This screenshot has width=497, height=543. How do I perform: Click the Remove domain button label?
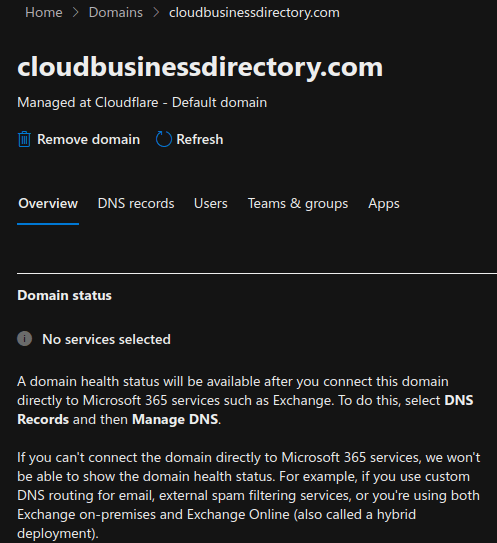pyautogui.click(x=88, y=140)
